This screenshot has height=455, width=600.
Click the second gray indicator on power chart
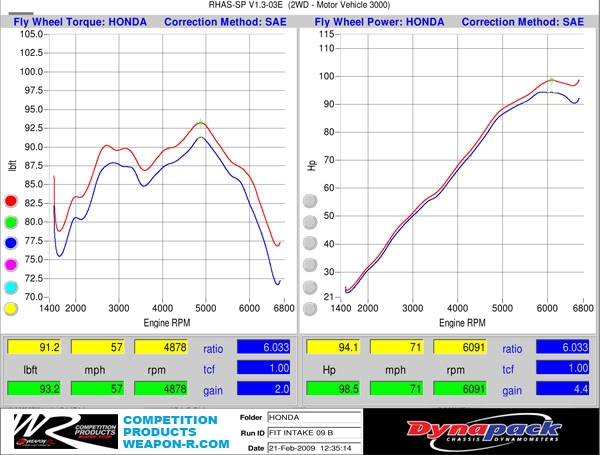(x=310, y=222)
